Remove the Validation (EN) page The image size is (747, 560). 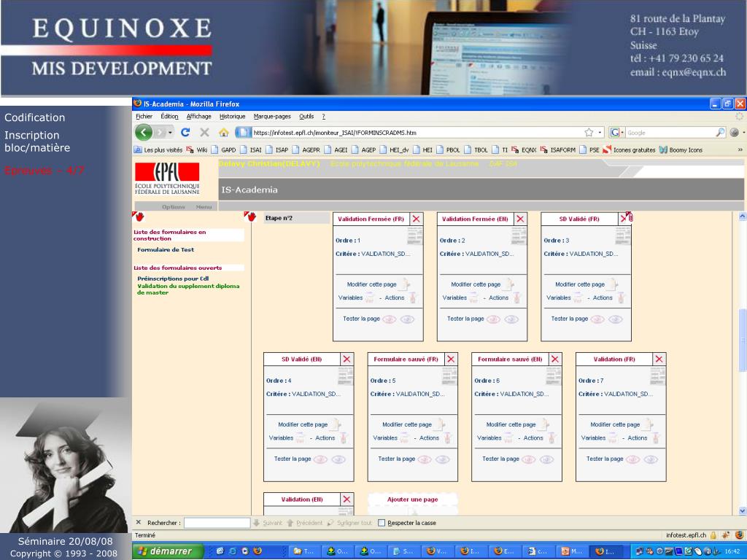pyautogui.click(x=347, y=499)
